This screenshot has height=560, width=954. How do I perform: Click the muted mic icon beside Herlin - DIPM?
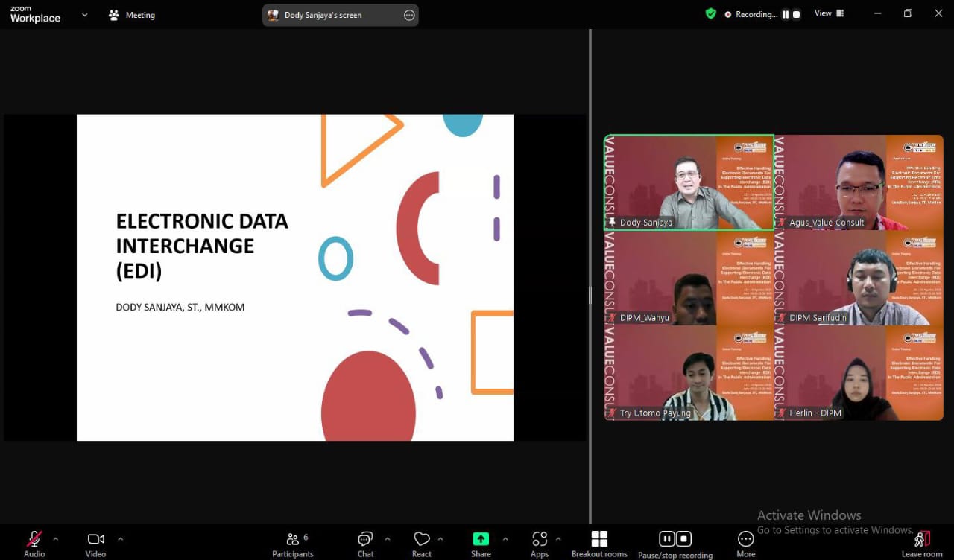pyautogui.click(x=782, y=413)
